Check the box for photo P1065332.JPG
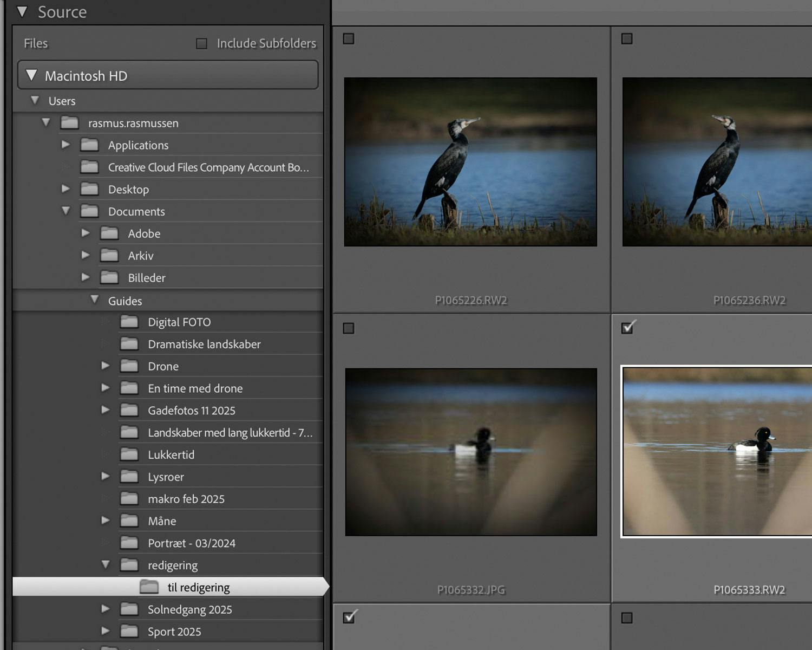The height and width of the screenshot is (650, 812). pyautogui.click(x=349, y=329)
